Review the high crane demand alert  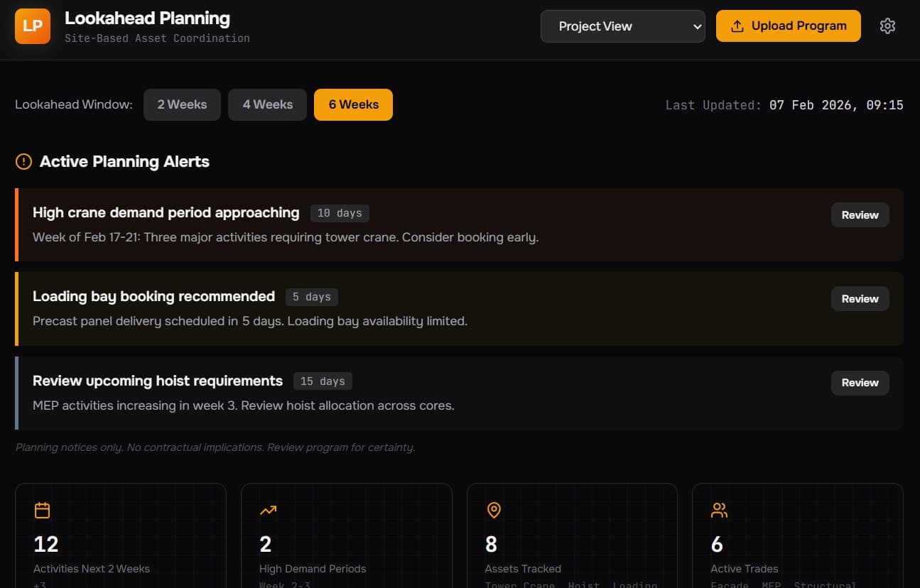pos(860,214)
